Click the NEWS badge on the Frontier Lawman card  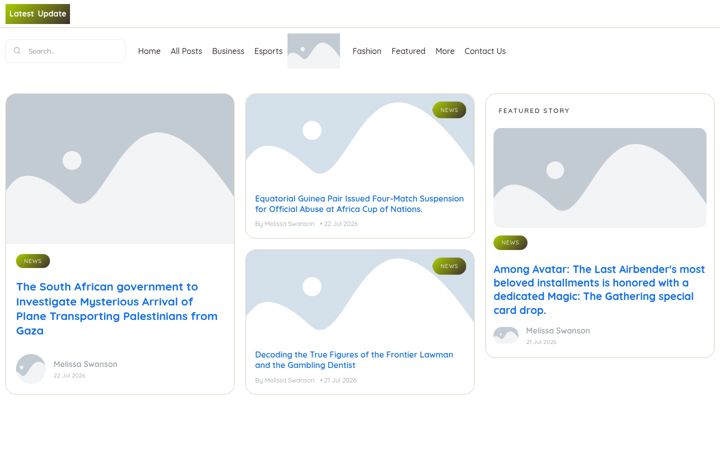(449, 266)
